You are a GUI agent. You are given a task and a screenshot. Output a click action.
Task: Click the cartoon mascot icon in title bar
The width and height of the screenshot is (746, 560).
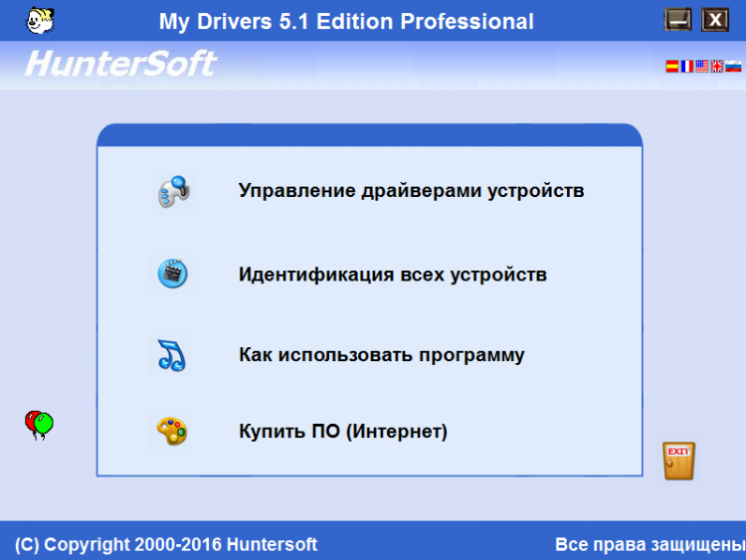pyautogui.click(x=40, y=21)
